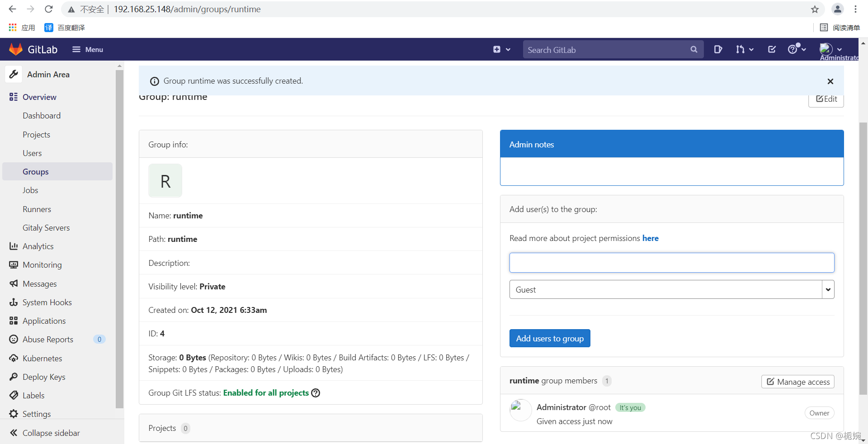Click the Settings gear icon
This screenshot has width=868, height=444.
pyautogui.click(x=14, y=414)
